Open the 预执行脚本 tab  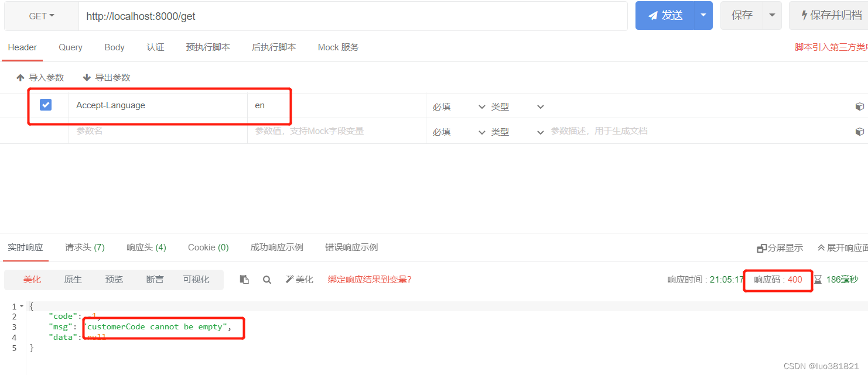coord(208,47)
